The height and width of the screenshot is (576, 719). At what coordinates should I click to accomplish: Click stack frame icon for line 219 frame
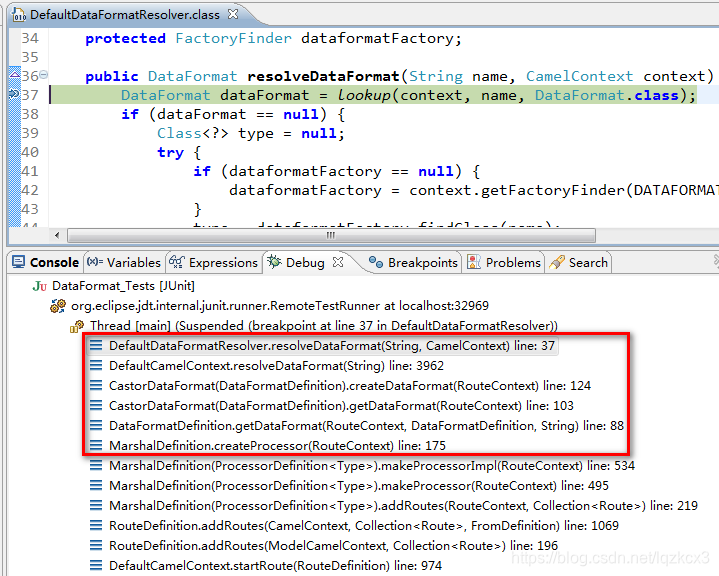96,505
